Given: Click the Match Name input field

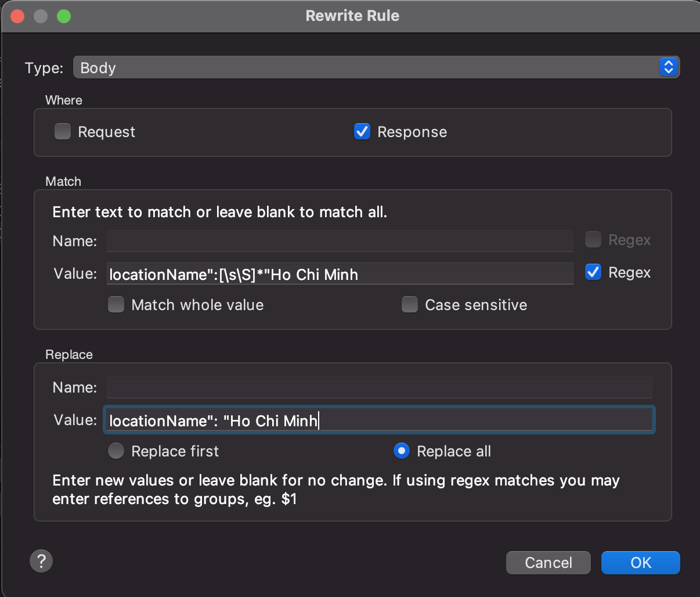Looking at the screenshot, I should (340, 240).
